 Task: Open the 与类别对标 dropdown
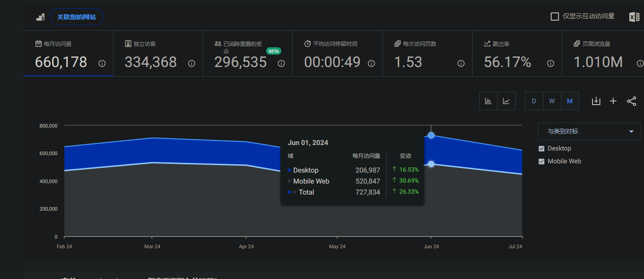pyautogui.click(x=589, y=132)
